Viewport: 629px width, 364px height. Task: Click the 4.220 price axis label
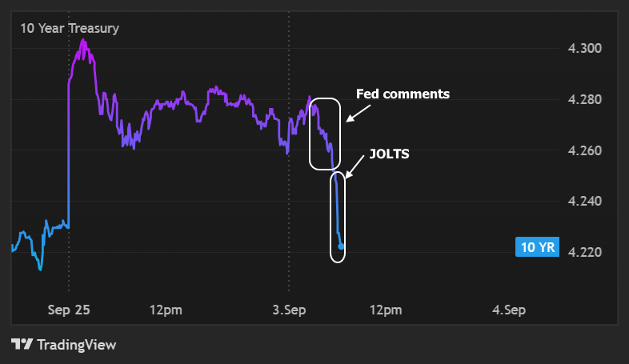click(585, 252)
